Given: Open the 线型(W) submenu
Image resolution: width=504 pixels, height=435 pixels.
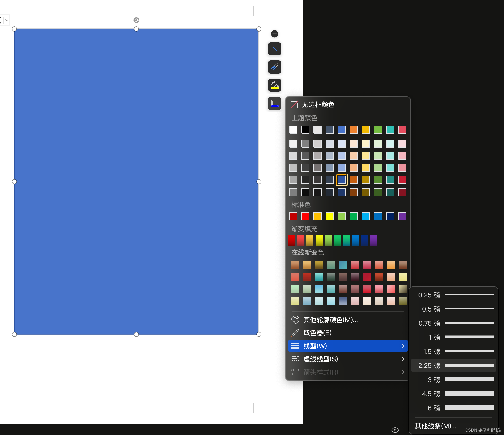Looking at the screenshot, I should (348, 346).
